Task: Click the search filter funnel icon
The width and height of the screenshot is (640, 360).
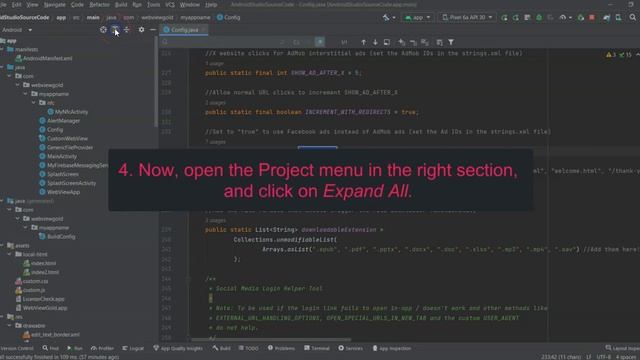Action: pyautogui.click(x=451, y=42)
